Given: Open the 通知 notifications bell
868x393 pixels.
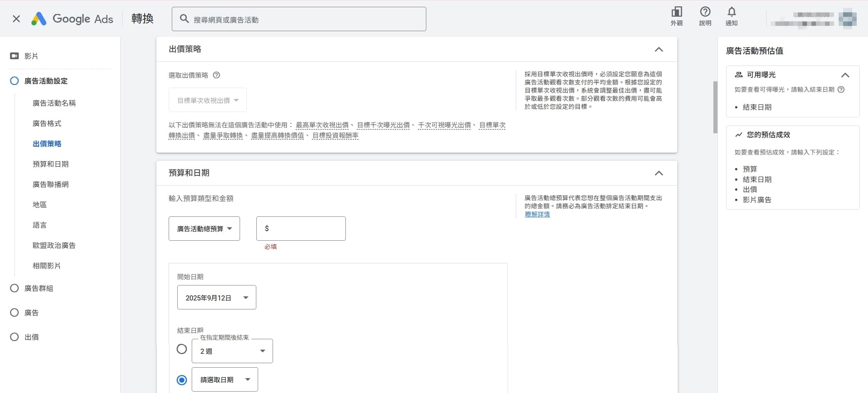Looking at the screenshot, I should pyautogui.click(x=731, y=16).
